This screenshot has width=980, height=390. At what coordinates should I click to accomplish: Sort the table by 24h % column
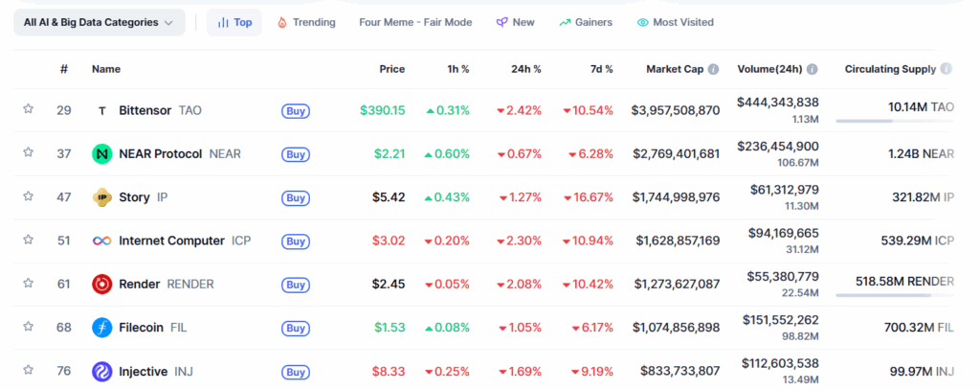click(525, 69)
